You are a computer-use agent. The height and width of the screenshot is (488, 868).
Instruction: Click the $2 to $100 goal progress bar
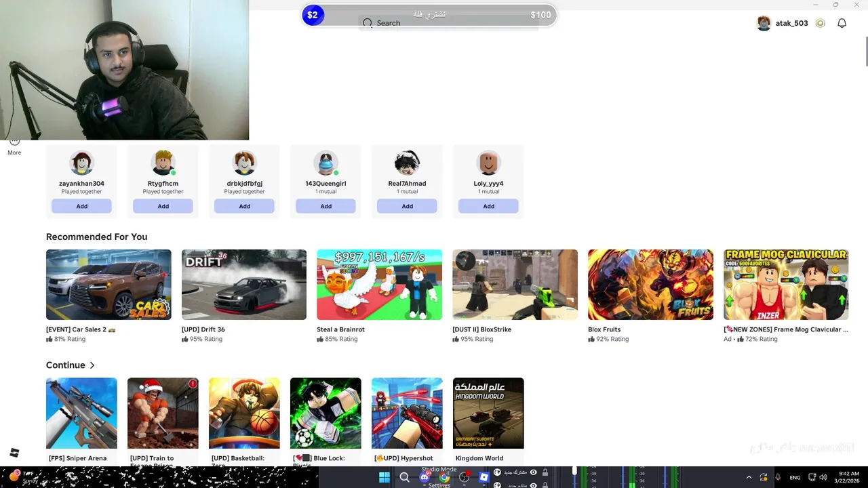429,14
